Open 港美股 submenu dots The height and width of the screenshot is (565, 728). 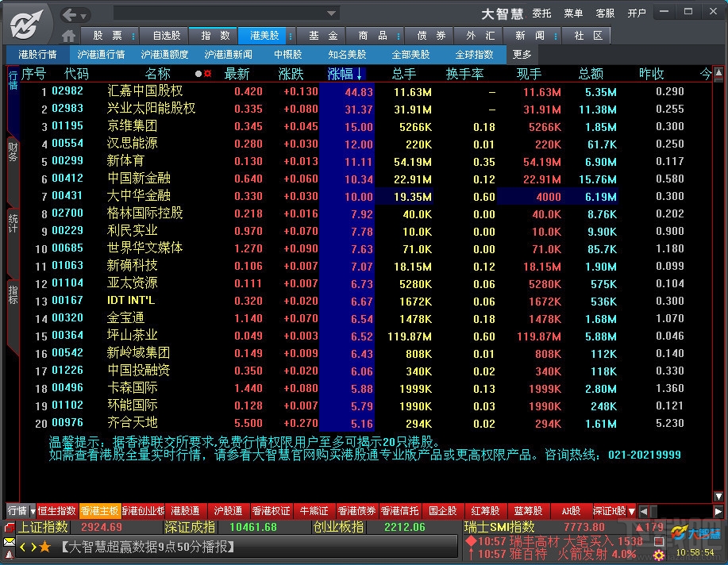click(x=291, y=36)
